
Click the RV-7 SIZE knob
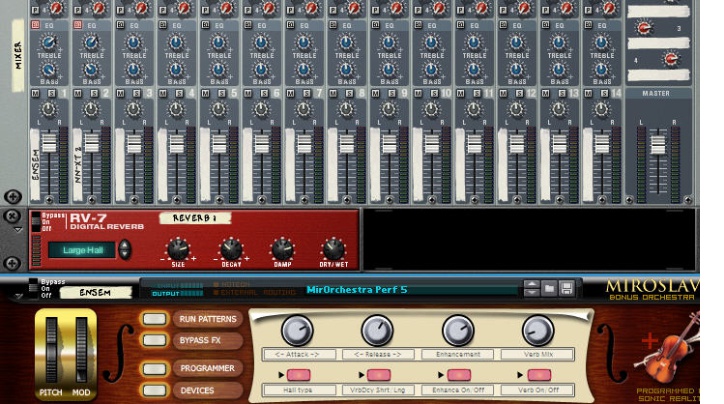tap(178, 249)
